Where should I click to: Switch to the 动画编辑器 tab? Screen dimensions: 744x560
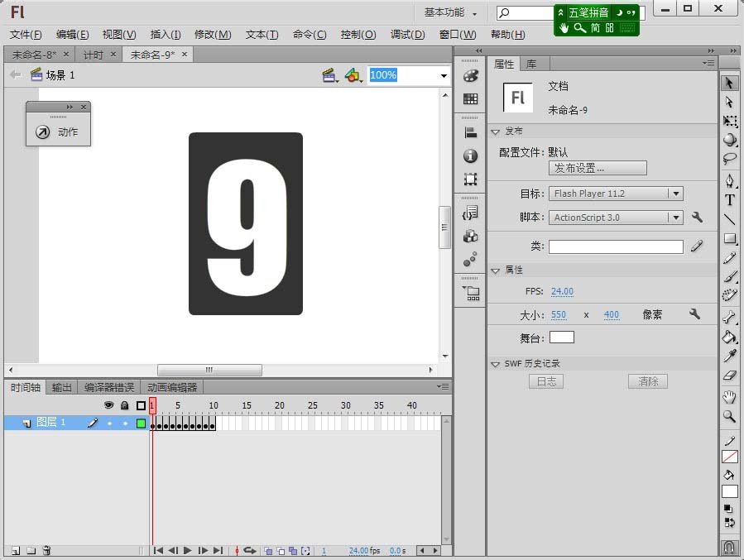pyautogui.click(x=172, y=387)
